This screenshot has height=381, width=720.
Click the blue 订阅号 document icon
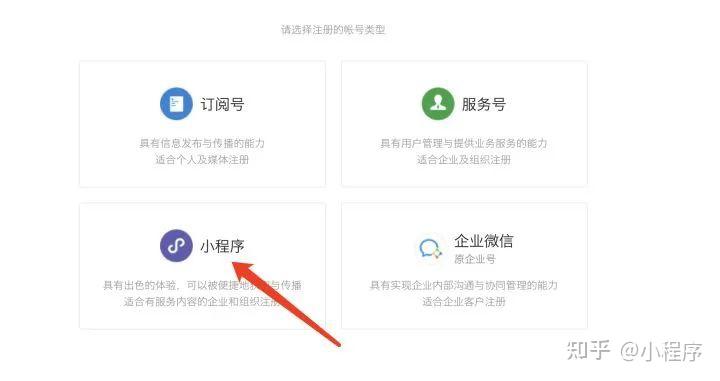[x=176, y=104]
